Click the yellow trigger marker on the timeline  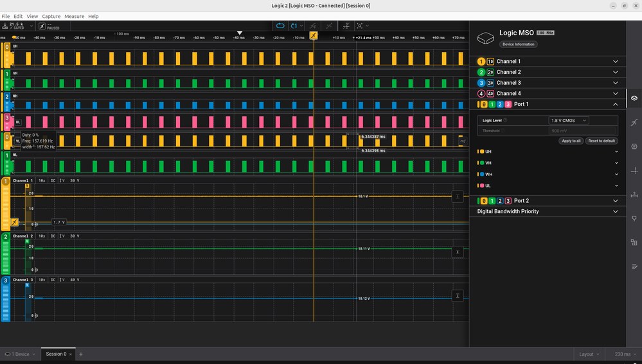pyautogui.click(x=313, y=35)
